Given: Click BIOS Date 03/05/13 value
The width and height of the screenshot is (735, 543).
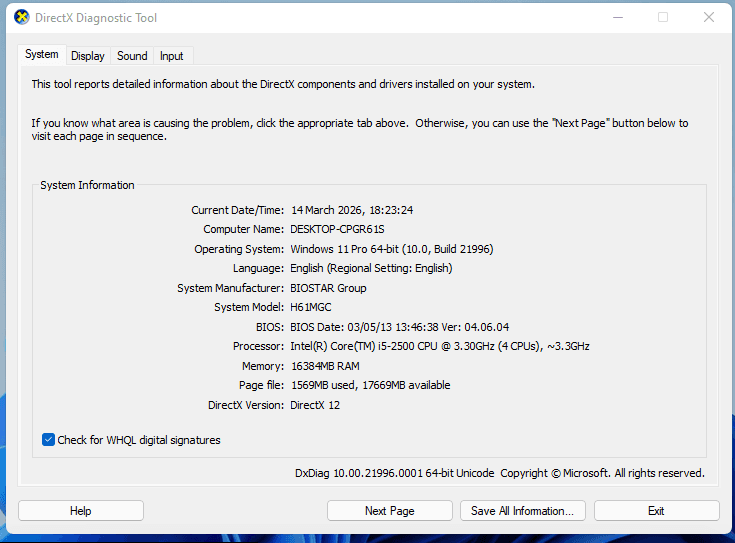Looking at the screenshot, I should [x=399, y=327].
